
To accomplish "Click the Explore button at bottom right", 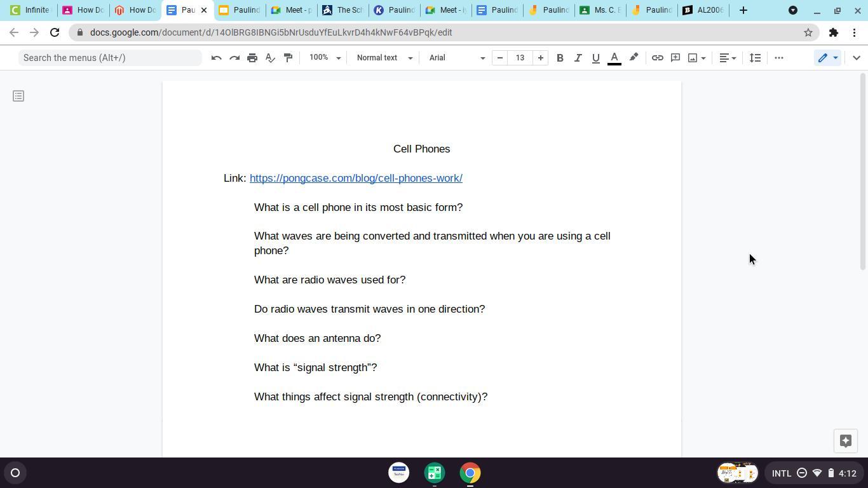I will 846,441.
